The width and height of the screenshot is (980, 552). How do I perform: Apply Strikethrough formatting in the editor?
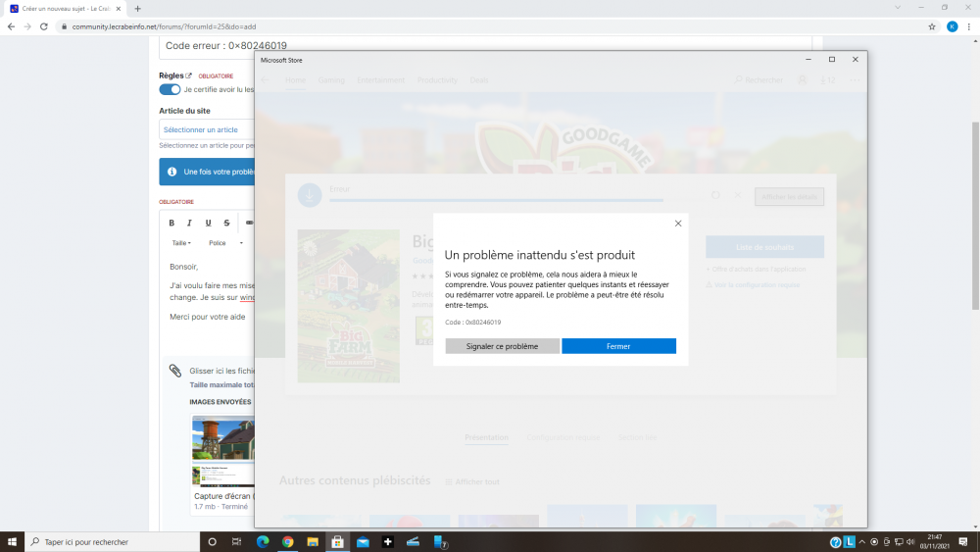226,223
